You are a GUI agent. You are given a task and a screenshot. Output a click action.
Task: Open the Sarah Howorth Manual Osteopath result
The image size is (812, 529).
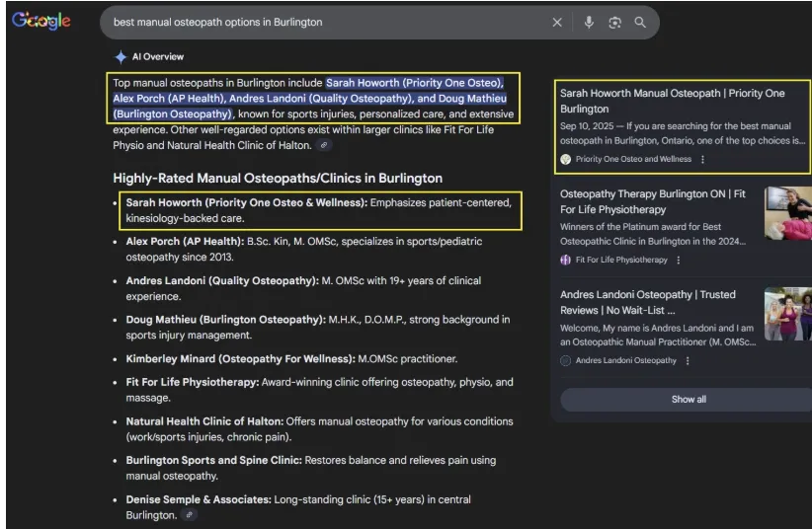(x=672, y=101)
